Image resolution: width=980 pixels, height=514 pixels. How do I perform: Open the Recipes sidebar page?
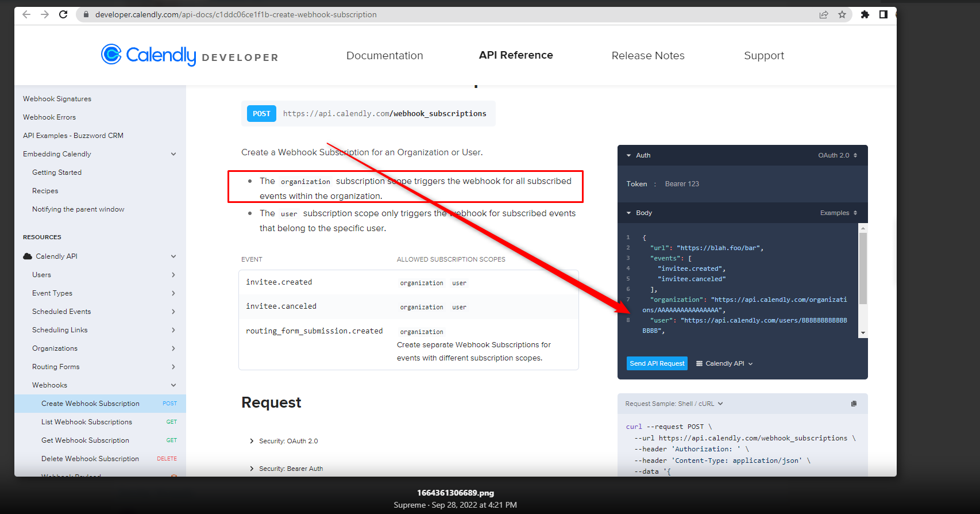tap(45, 191)
